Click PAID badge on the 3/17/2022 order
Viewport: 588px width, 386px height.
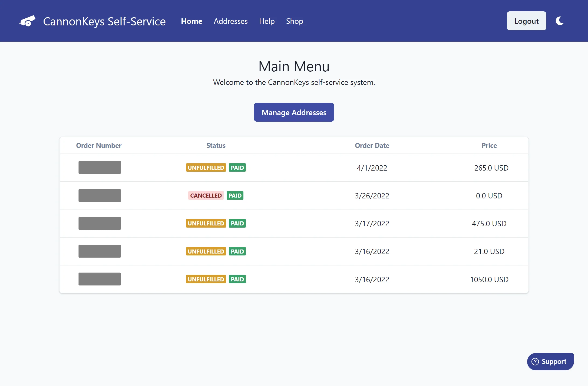237,223
